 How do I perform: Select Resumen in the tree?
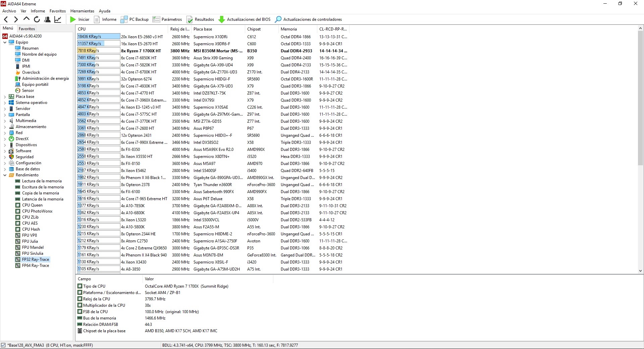[x=30, y=48]
